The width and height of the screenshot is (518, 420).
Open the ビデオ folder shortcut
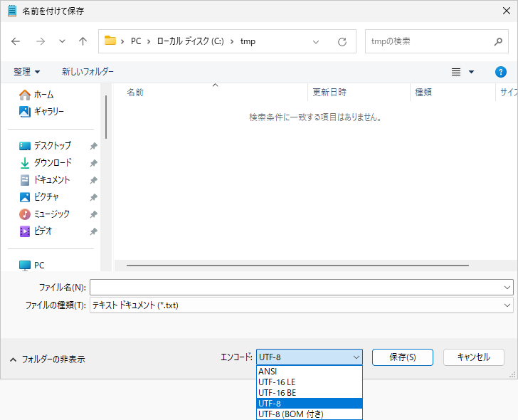pyautogui.click(x=43, y=231)
